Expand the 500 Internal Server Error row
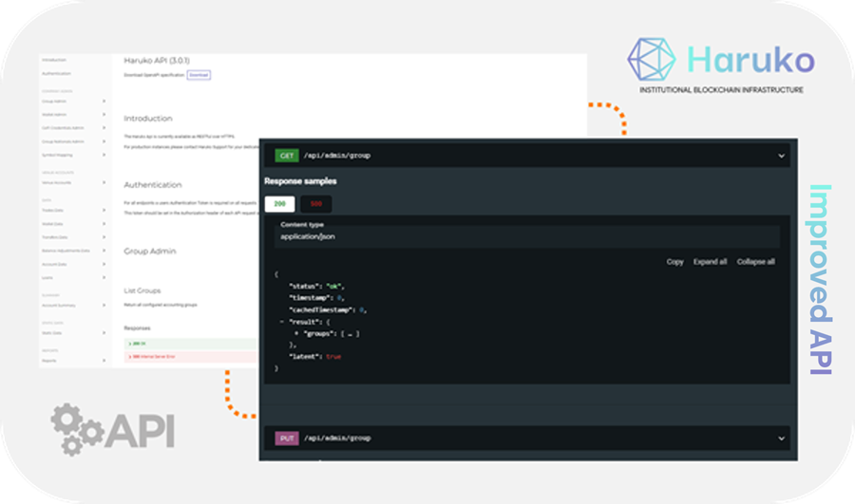855x504 pixels. point(191,357)
